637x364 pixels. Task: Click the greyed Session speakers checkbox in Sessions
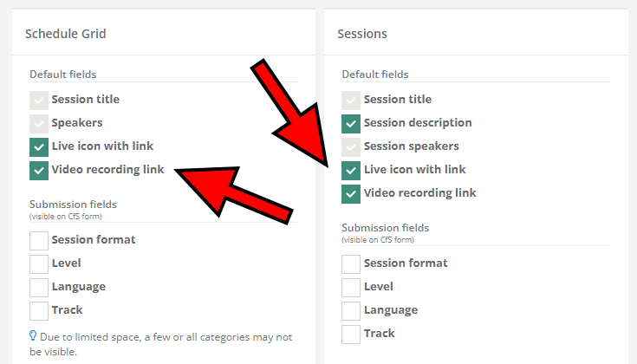(x=351, y=146)
